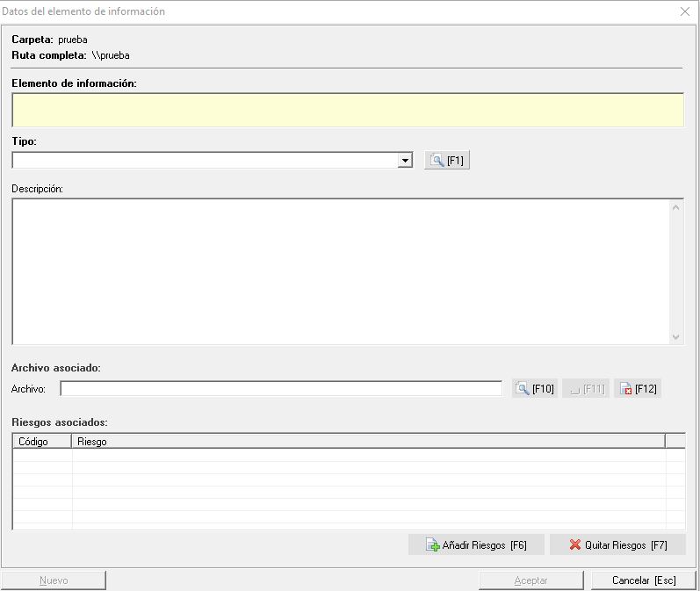
Task: Click the Archivo path text field
Action: pyautogui.click(x=280, y=389)
